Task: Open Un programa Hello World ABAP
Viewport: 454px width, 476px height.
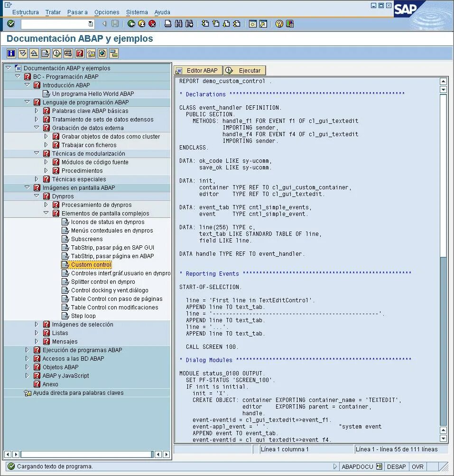Action: point(93,93)
